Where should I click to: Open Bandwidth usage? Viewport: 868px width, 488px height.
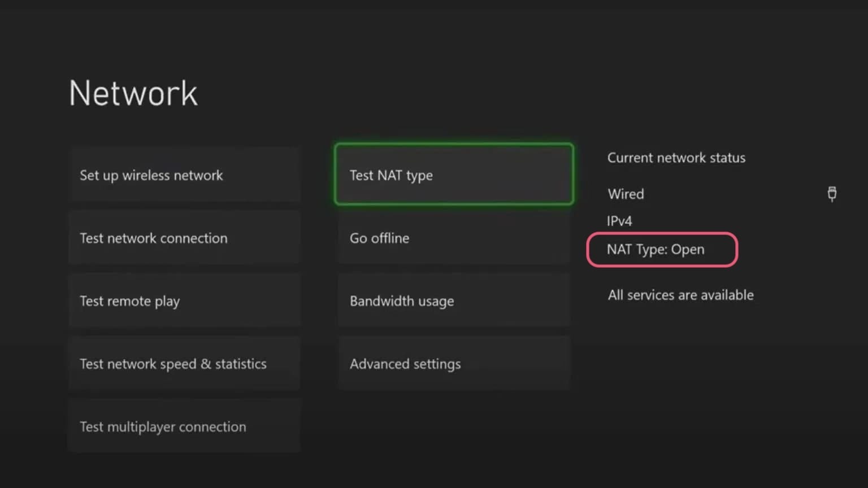(x=454, y=300)
